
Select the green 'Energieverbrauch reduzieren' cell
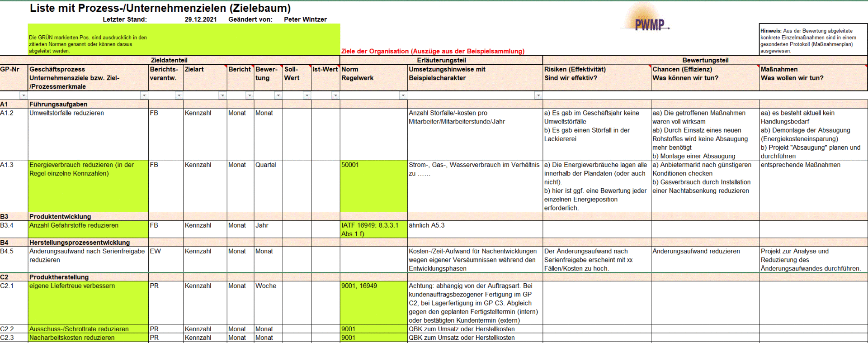pyautogui.click(x=88, y=186)
